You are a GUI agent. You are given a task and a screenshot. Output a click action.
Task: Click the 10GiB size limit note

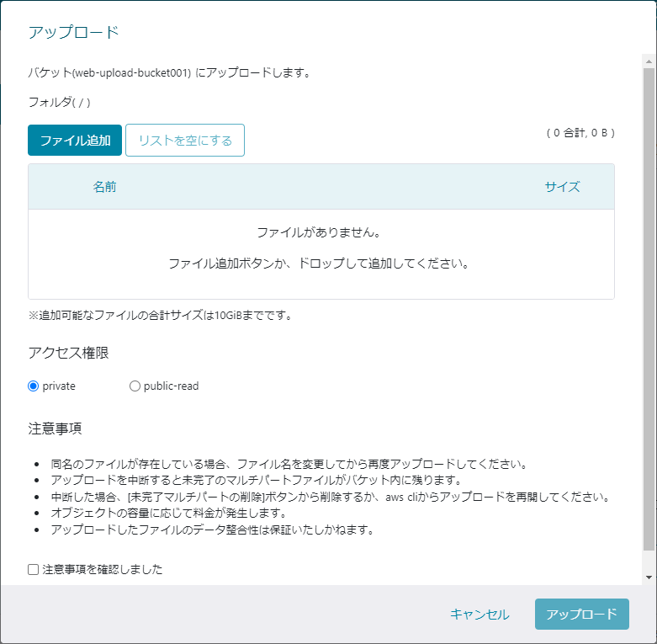tap(160, 316)
